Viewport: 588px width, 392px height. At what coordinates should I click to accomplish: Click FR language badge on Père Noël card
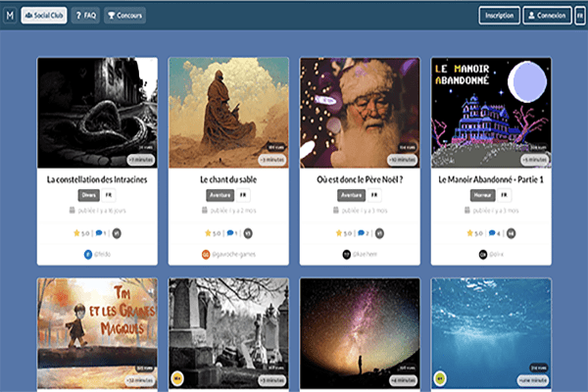point(374,195)
